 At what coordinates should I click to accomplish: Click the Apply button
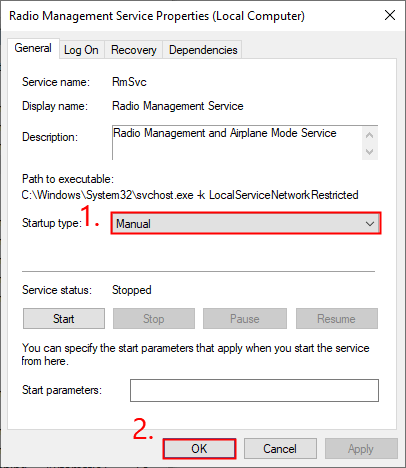[361, 449]
